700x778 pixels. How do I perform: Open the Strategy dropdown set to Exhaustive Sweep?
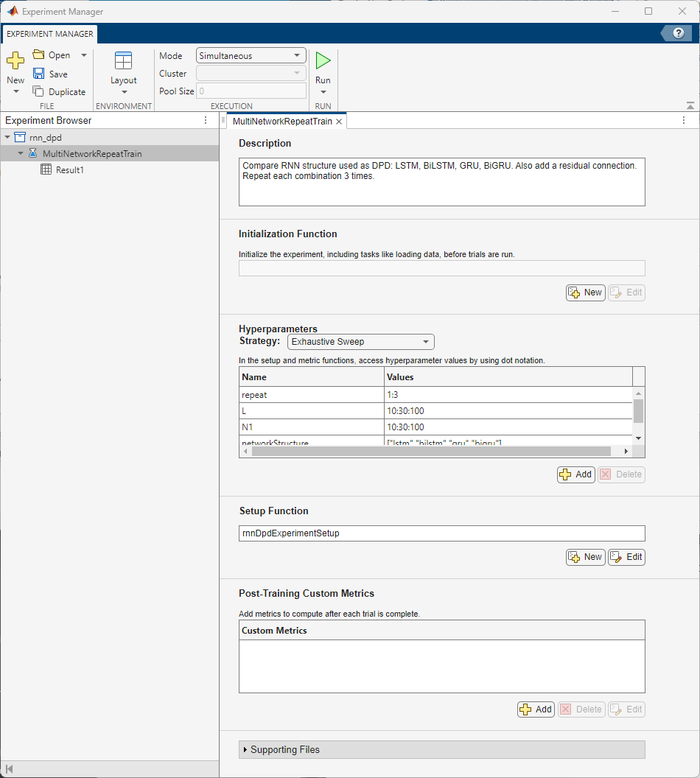[360, 342]
